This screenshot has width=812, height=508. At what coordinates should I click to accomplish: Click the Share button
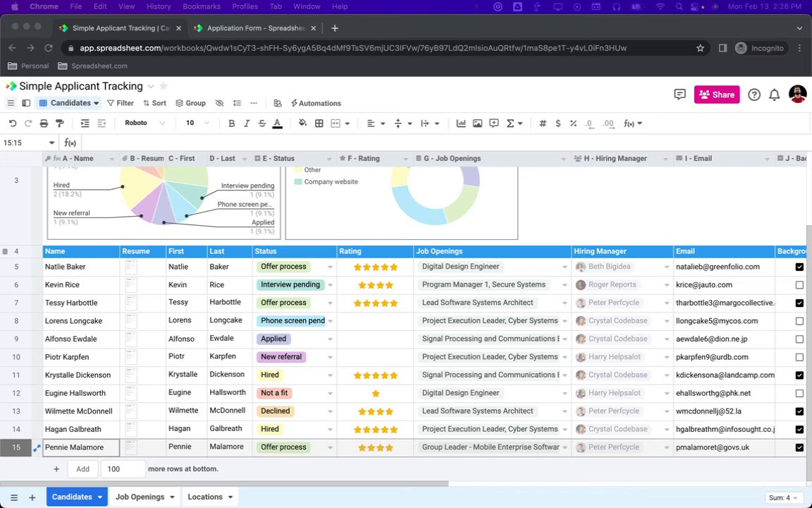pos(717,95)
